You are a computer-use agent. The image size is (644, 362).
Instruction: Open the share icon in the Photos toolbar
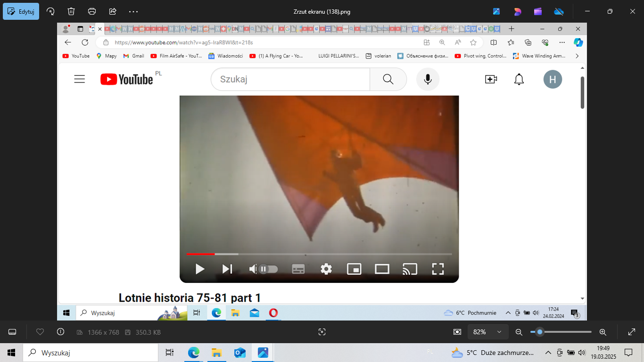coord(113,11)
